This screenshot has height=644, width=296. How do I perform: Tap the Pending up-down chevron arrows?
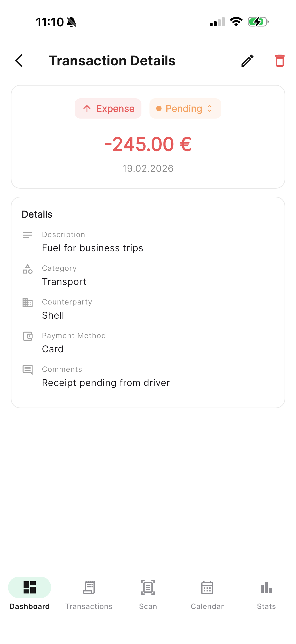210,108
